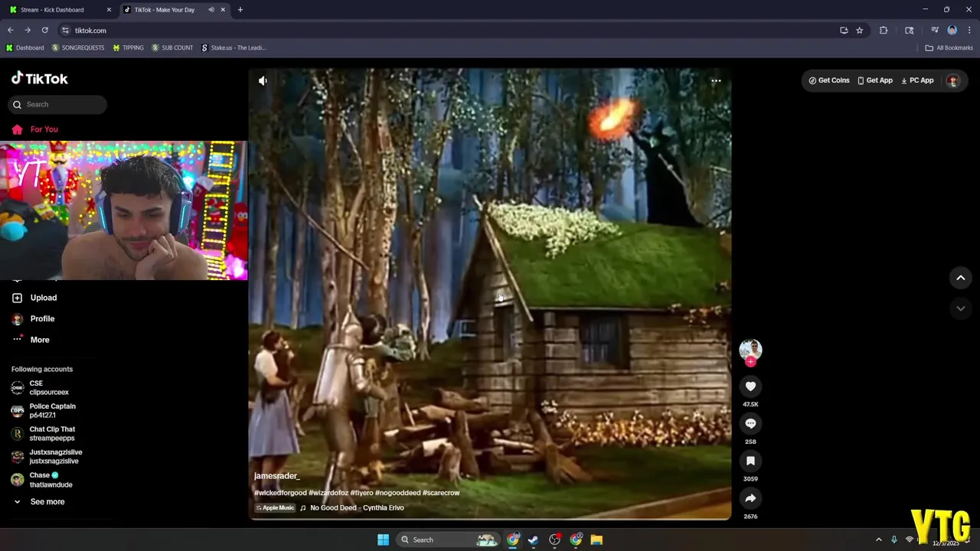The width and height of the screenshot is (980, 551).
Task: Mute the TikTok video sound
Action: tap(263, 80)
